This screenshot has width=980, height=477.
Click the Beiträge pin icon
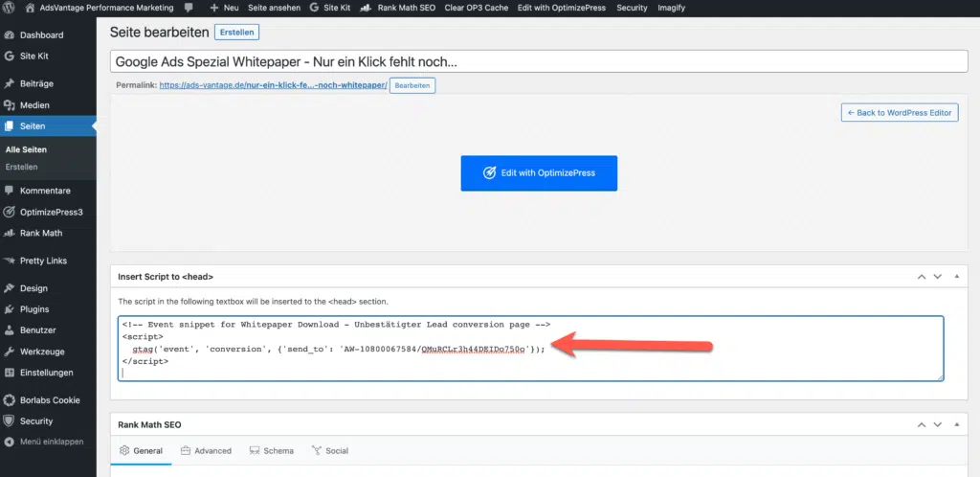tap(9, 83)
